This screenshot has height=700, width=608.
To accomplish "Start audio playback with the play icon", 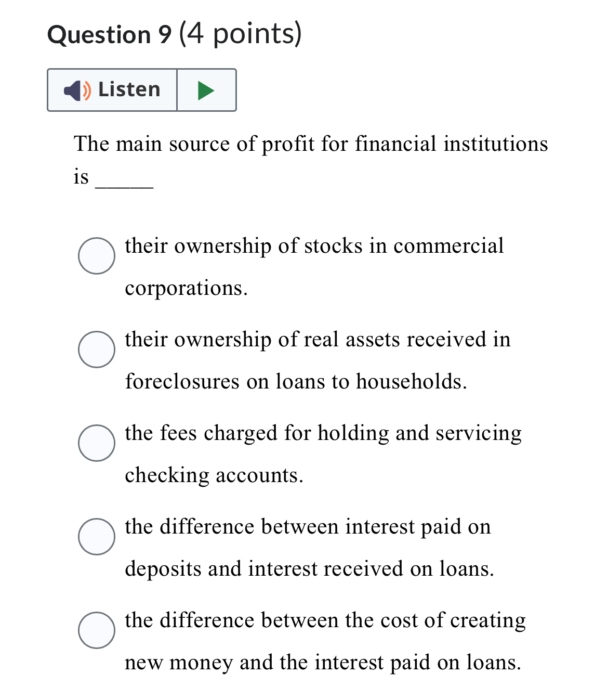I will [206, 89].
